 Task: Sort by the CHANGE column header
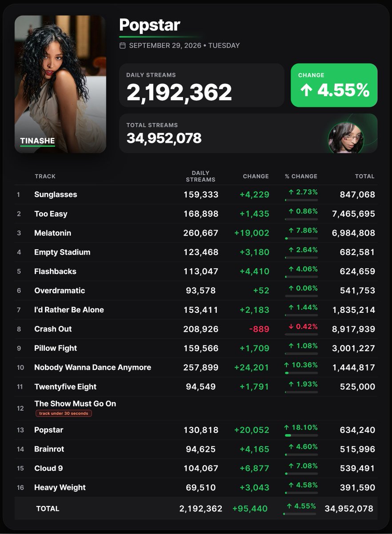256,176
